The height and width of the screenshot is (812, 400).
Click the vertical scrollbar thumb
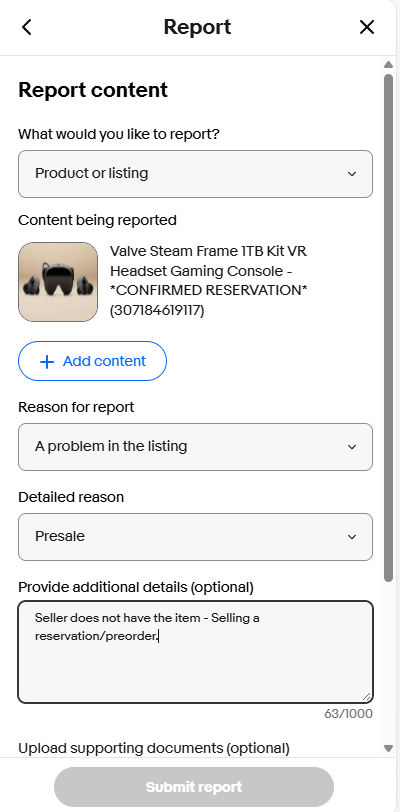pos(389,328)
